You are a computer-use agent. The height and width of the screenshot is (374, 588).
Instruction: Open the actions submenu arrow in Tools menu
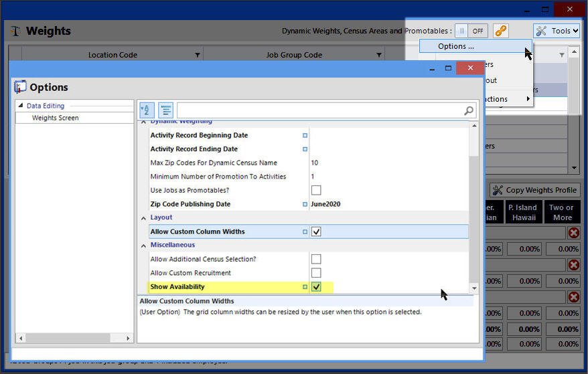tap(528, 98)
